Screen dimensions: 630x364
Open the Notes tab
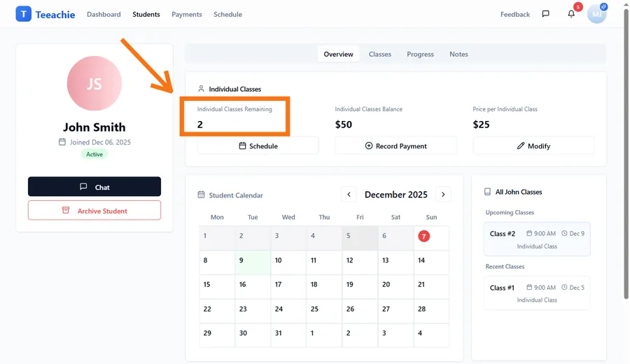pyautogui.click(x=458, y=54)
